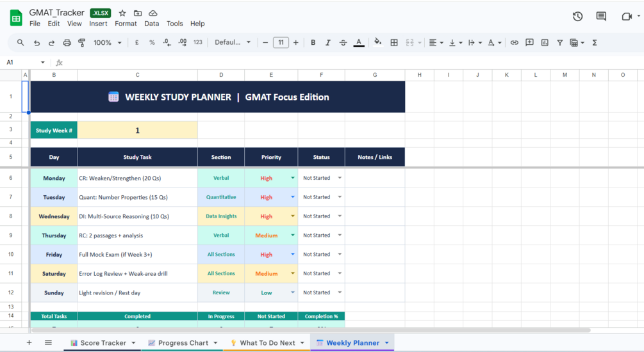Switch to the Score Tracker tab
644x352 pixels.
pos(103,343)
